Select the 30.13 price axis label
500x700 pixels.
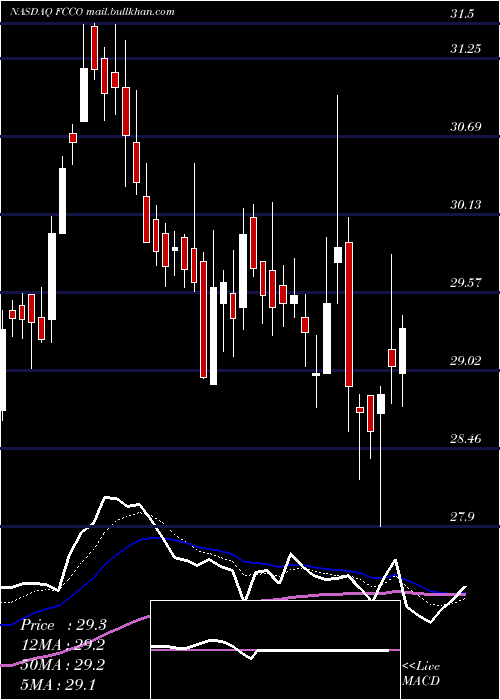pyautogui.click(x=466, y=205)
